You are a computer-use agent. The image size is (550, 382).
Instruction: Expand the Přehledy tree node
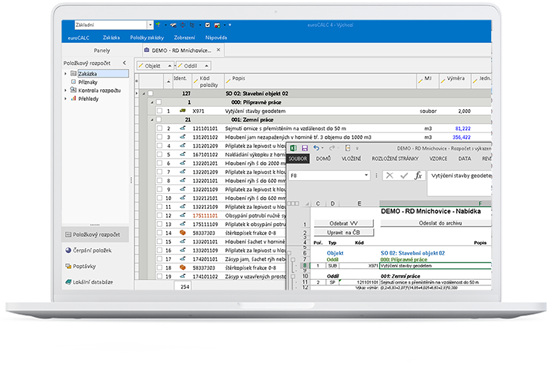65,99
